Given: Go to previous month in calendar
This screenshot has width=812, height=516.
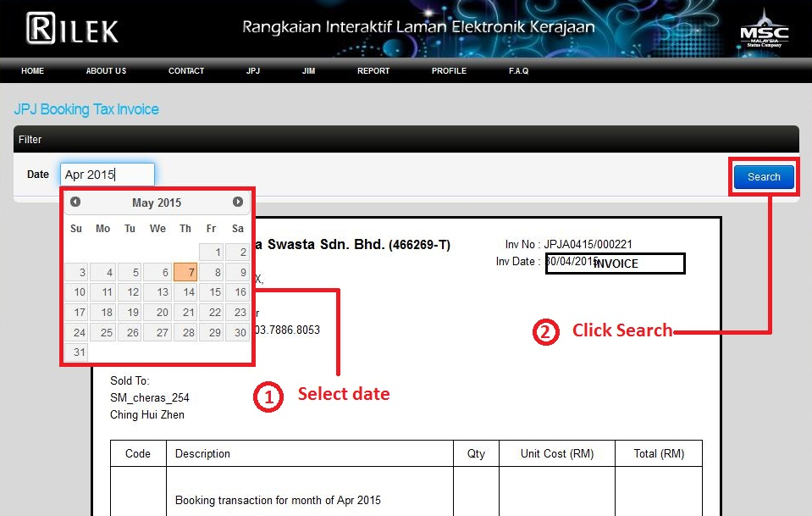Looking at the screenshot, I should click(x=75, y=202).
